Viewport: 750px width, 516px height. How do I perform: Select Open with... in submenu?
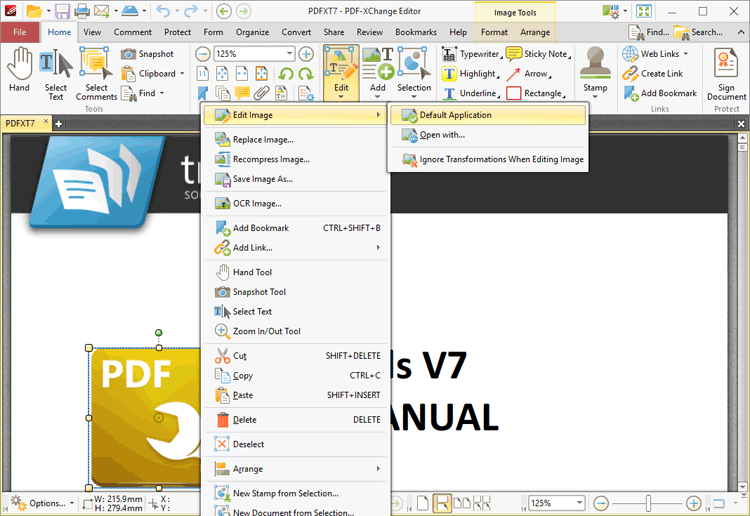click(x=488, y=135)
